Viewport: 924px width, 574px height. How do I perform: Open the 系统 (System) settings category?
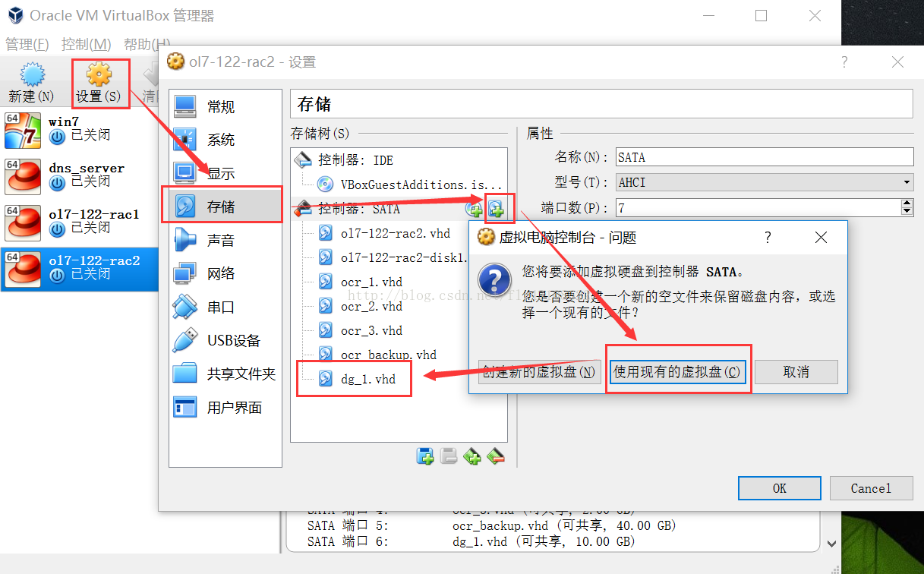click(225, 140)
